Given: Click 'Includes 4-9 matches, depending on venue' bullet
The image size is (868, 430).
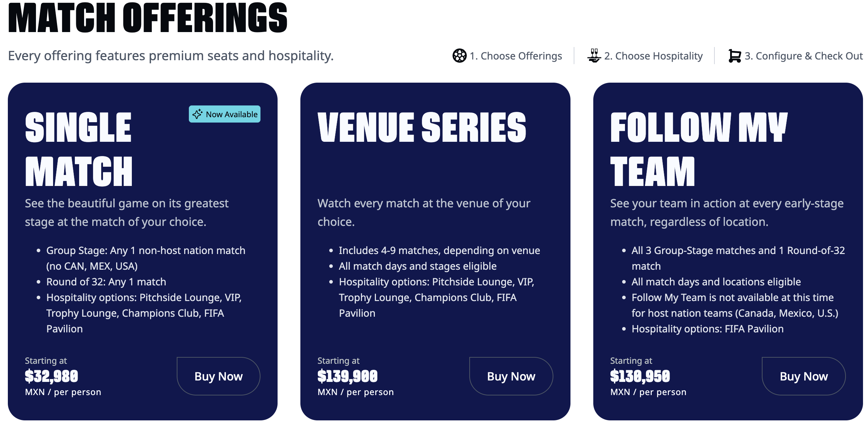Looking at the screenshot, I should [x=439, y=250].
